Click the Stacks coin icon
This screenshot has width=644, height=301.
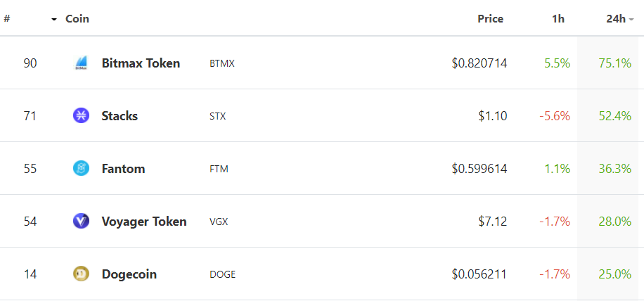click(x=82, y=116)
